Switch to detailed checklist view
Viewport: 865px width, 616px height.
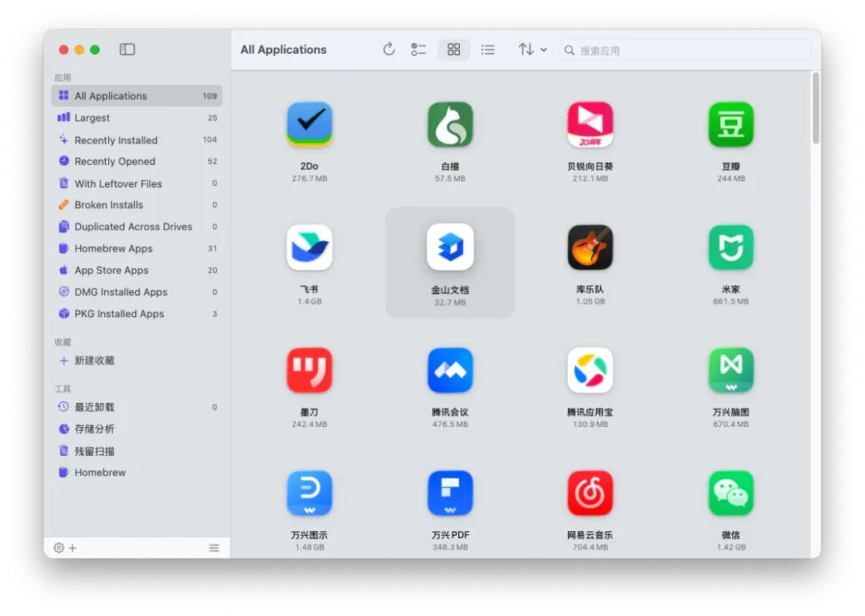(x=419, y=50)
